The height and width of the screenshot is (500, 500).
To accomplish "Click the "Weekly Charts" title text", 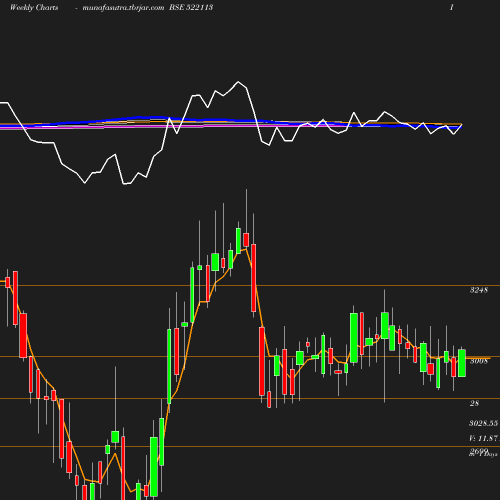I will [x=34, y=7].
